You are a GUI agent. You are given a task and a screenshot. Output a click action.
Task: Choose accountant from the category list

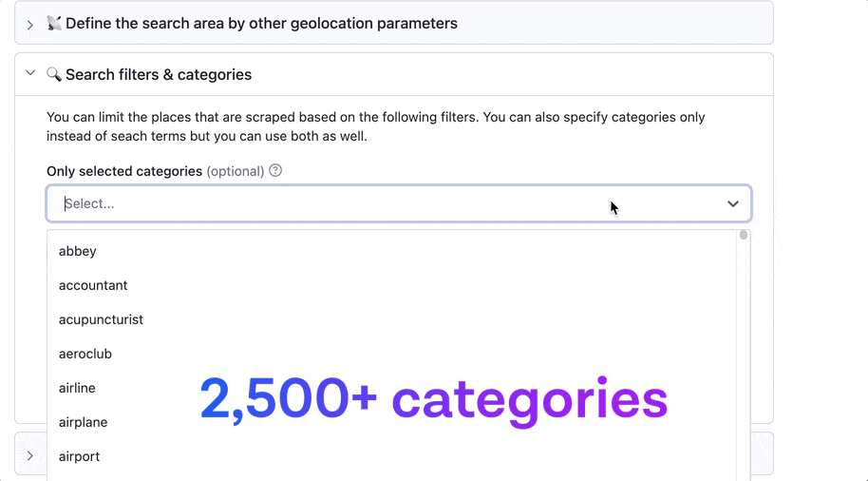coord(93,285)
